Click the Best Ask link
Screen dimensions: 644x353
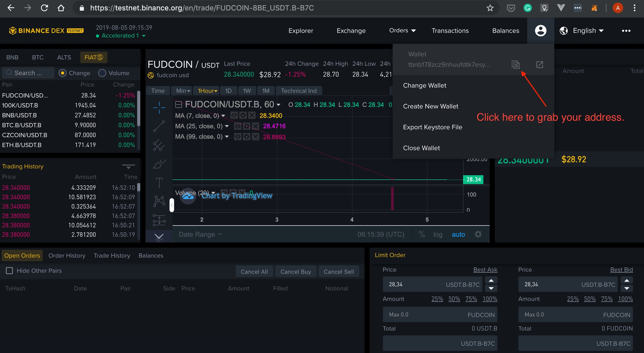pos(485,269)
